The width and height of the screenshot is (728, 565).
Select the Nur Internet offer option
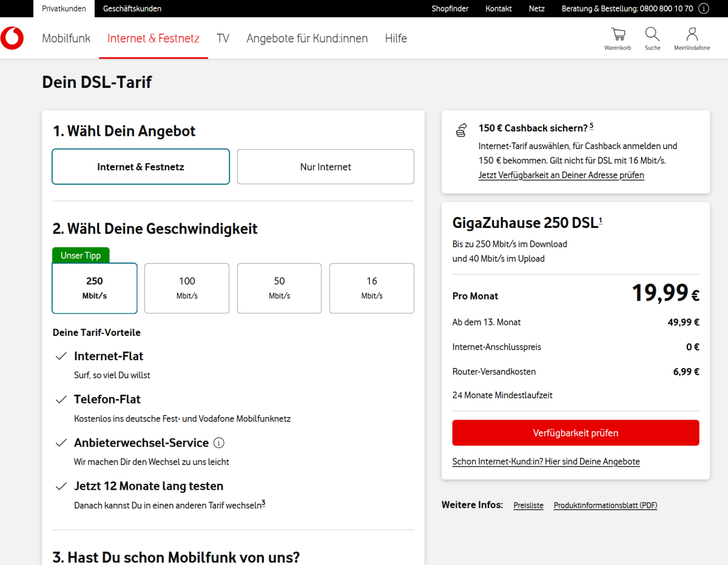[x=326, y=167]
